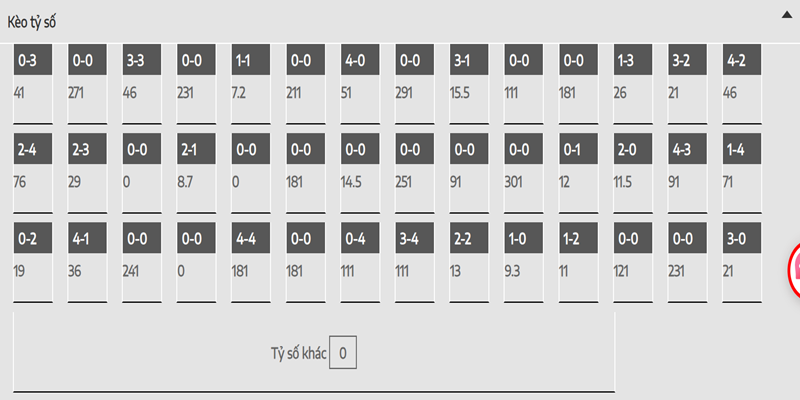Image resolution: width=800 pixels, height=400 pixels.
Task: Select the 3-0 score with odds 21
Action: 742,262
